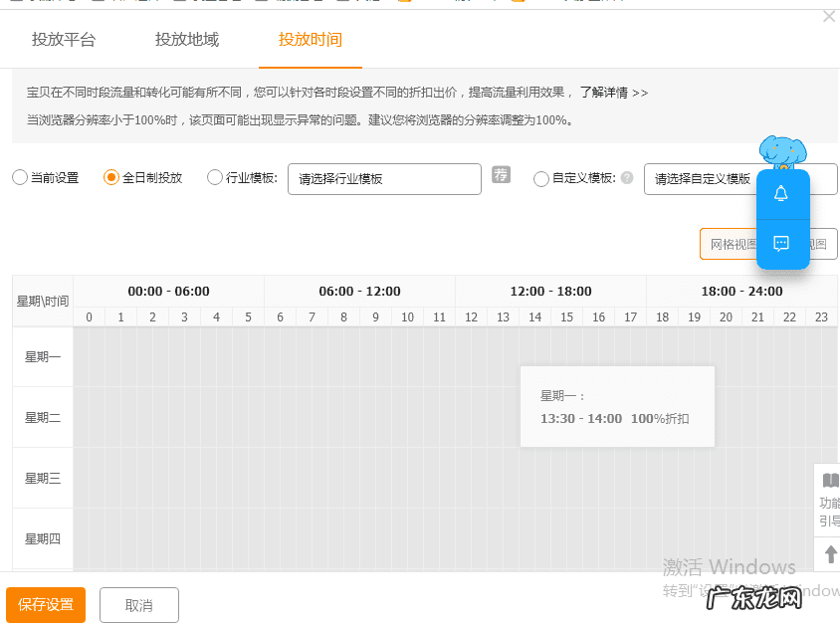
Task: Select the 自定义模板 radio option
Action: point(540,179)
